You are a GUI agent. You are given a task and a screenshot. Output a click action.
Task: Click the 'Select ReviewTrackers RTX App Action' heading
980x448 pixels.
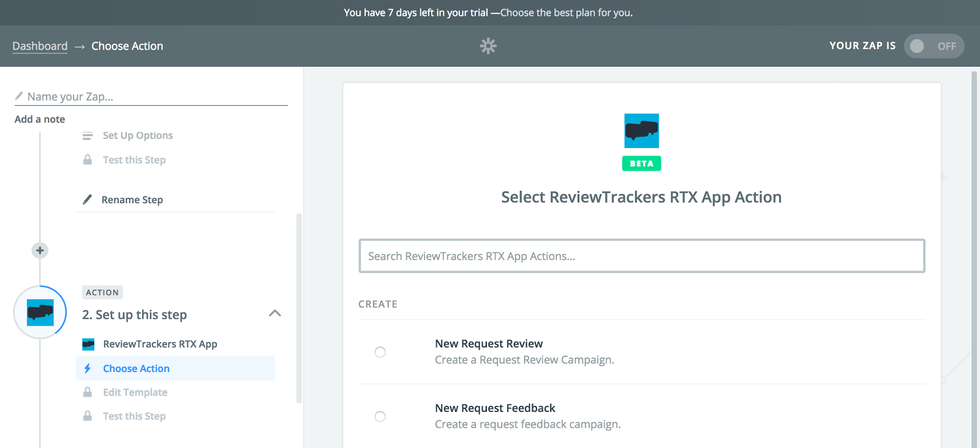pos(641,197)
